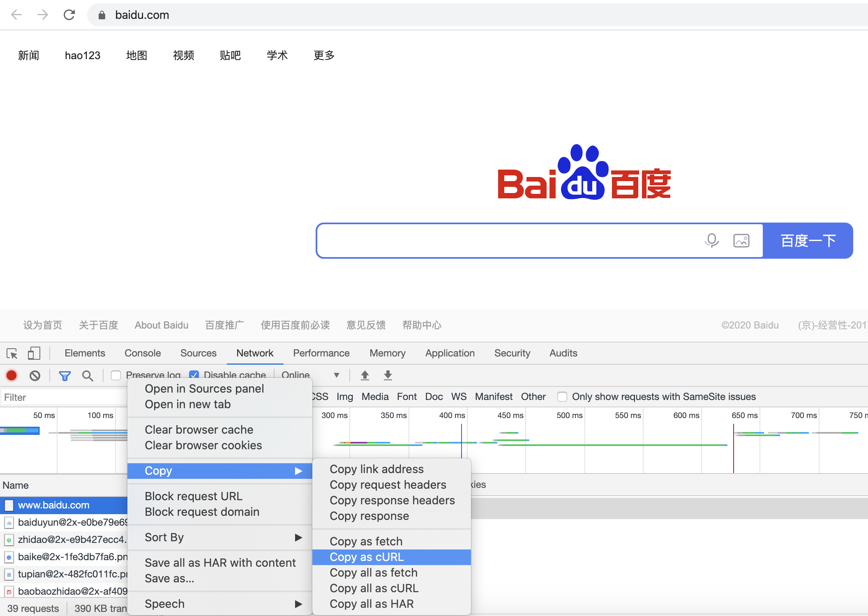
Task: Open the 新闻 navigation link
Action: coord(28,55)
